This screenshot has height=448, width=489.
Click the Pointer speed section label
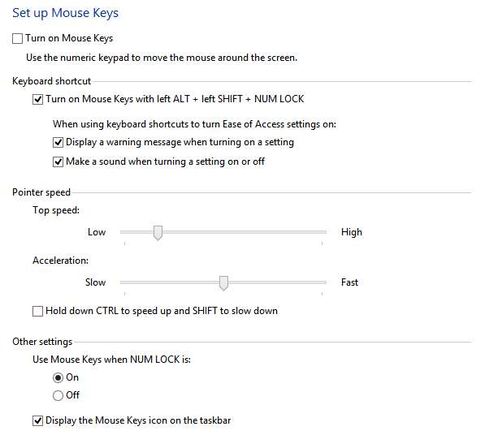tap(41, 192)
